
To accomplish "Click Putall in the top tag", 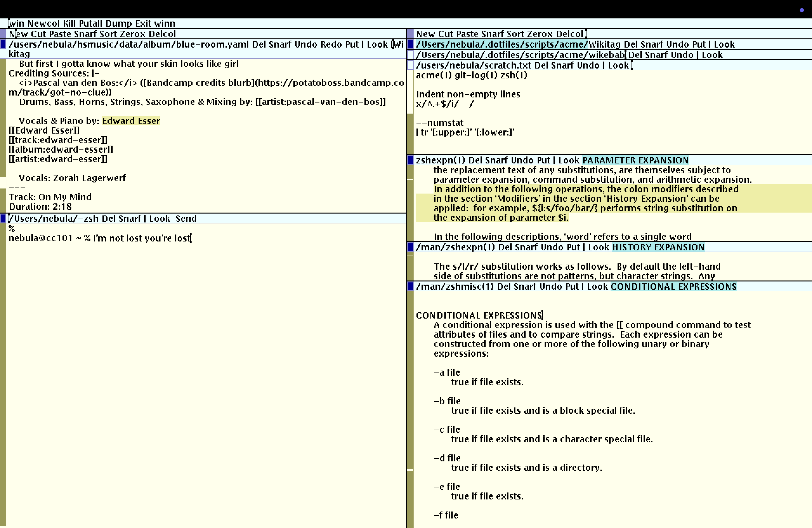I will (x=90, y=23).
